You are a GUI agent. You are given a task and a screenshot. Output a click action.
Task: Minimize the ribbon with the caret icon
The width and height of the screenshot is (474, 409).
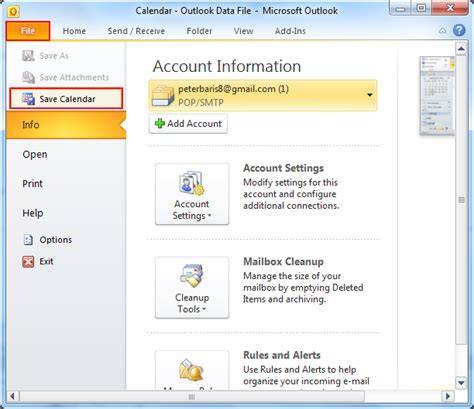pos(442,31)
